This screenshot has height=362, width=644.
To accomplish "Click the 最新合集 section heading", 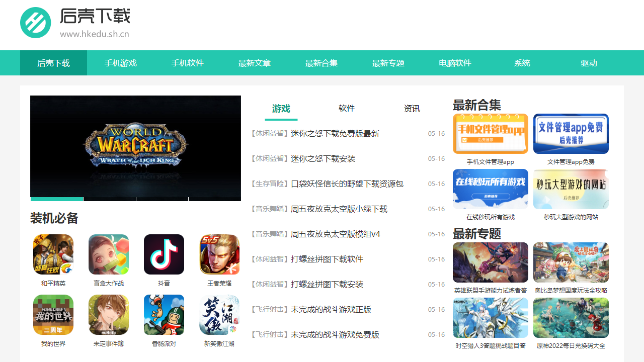I will click(x=477, y=105).
